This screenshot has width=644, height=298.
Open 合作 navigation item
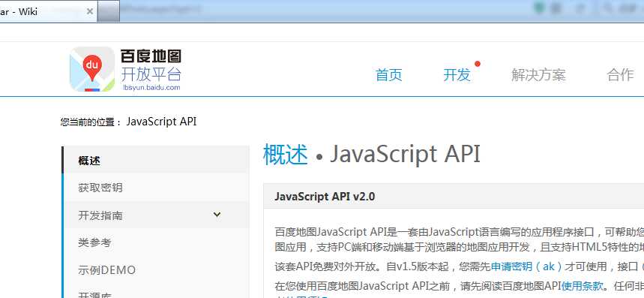pyautogui.click(x=620, y=75)
